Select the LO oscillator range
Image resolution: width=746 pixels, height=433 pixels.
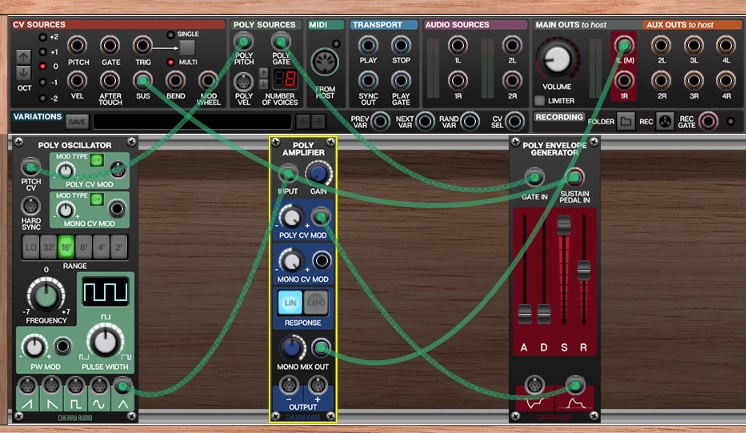(x=30, y=247)
